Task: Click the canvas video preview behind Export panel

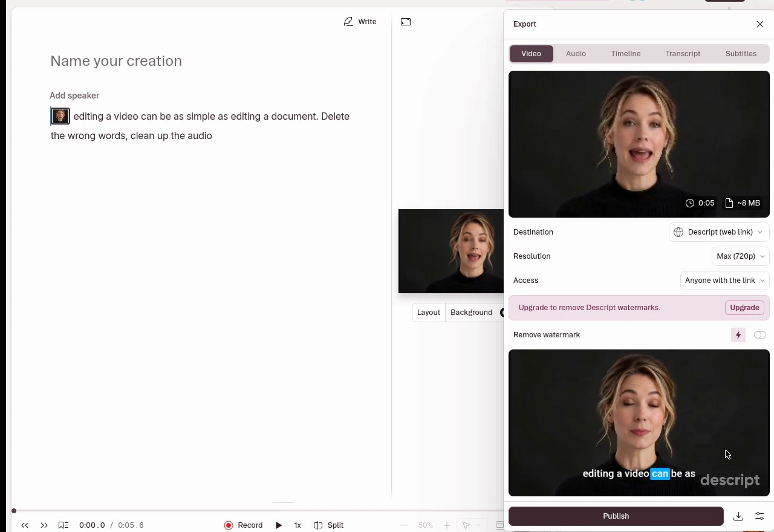Action: tap(451, 251)
